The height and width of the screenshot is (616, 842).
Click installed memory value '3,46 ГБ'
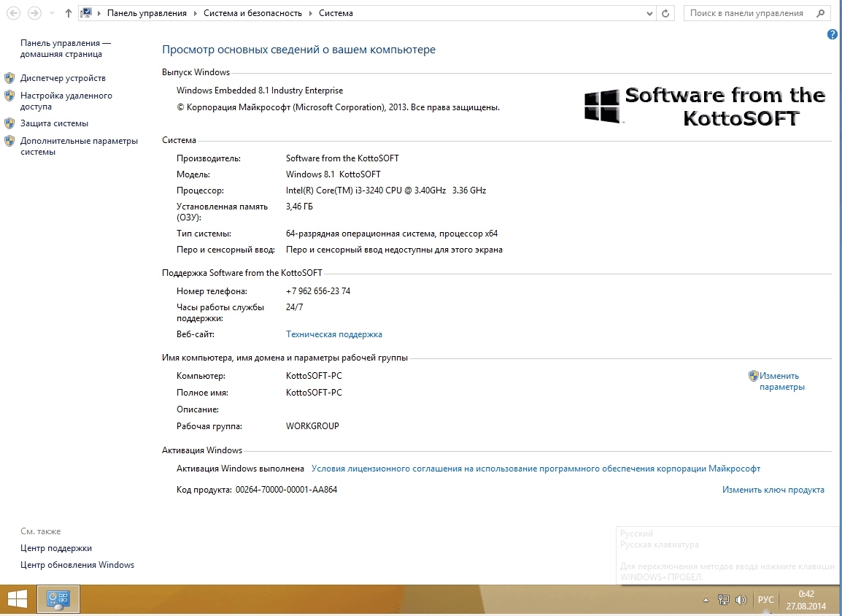tap(299, 207)
